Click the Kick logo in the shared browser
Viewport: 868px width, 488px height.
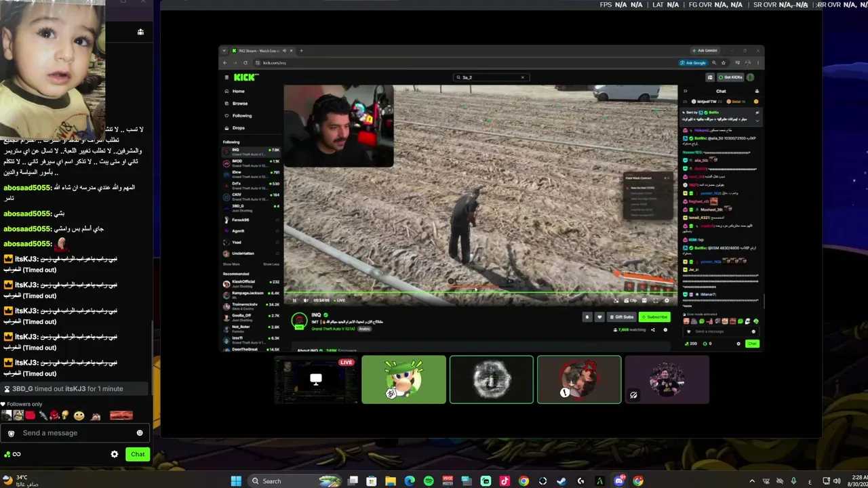coord(245,77)
